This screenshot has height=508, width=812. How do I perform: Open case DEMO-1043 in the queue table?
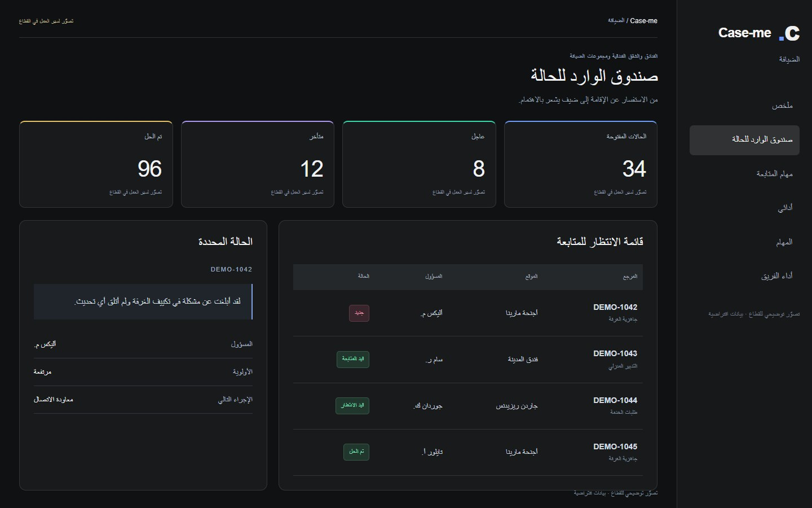(615, 354)
